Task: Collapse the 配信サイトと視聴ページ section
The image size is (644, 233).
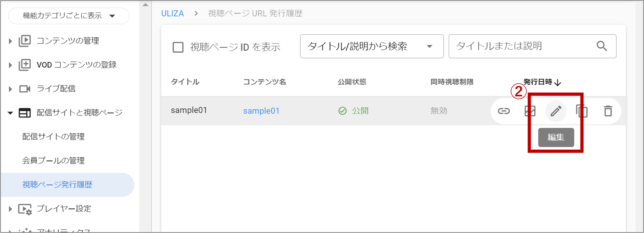Action: [x=10, y=113]
